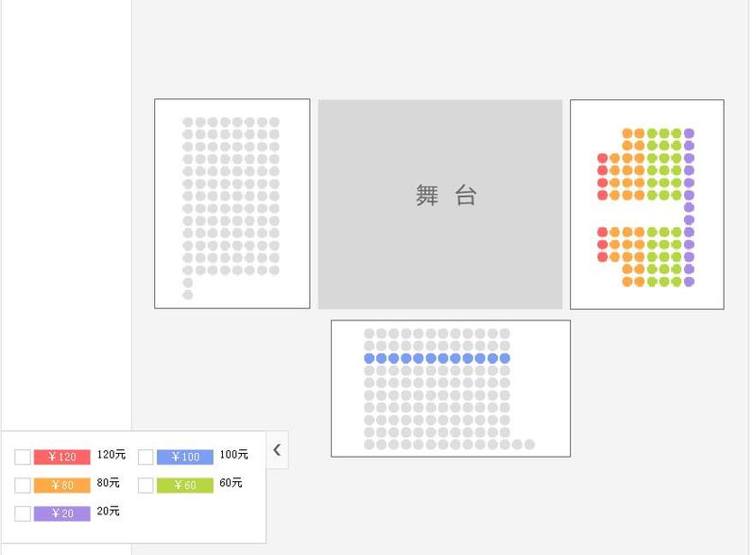The width and height of the screenshot is (756, 555).
Task: Toggle the ¥60 price filter checkbox
Action: 146,486
